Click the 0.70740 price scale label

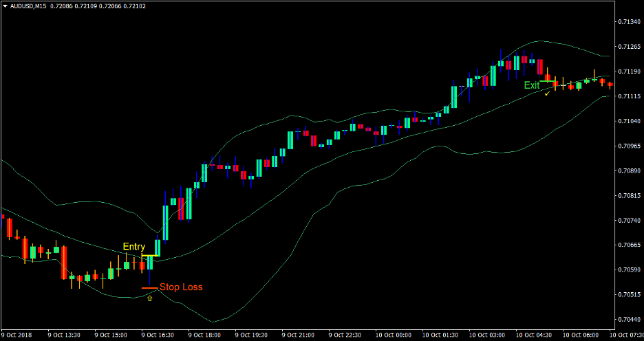coord(626,221)
